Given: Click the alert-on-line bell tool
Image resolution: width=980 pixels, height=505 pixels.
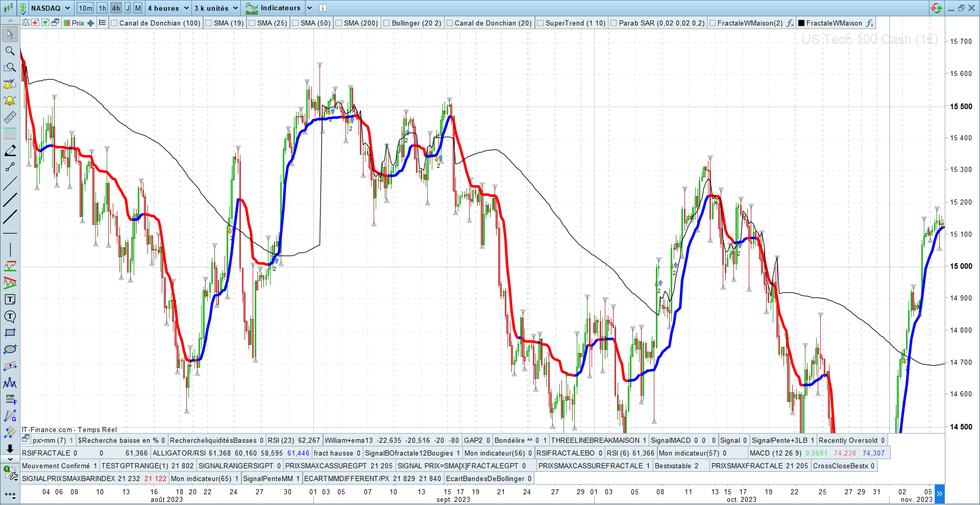Looking at the screenshot, I should pos(10,84).
